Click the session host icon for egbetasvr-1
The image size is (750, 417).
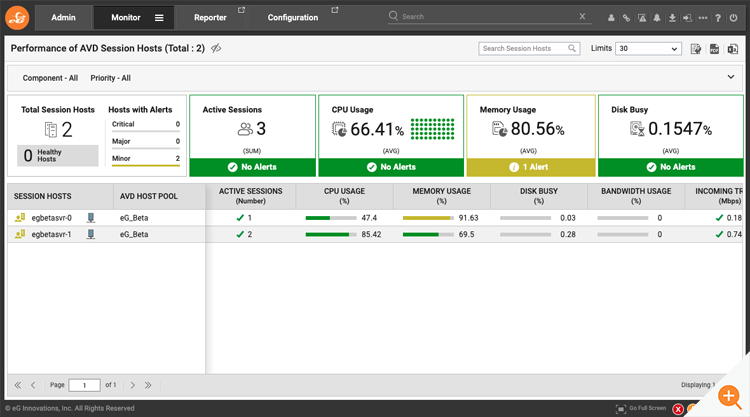coord(20,234)
